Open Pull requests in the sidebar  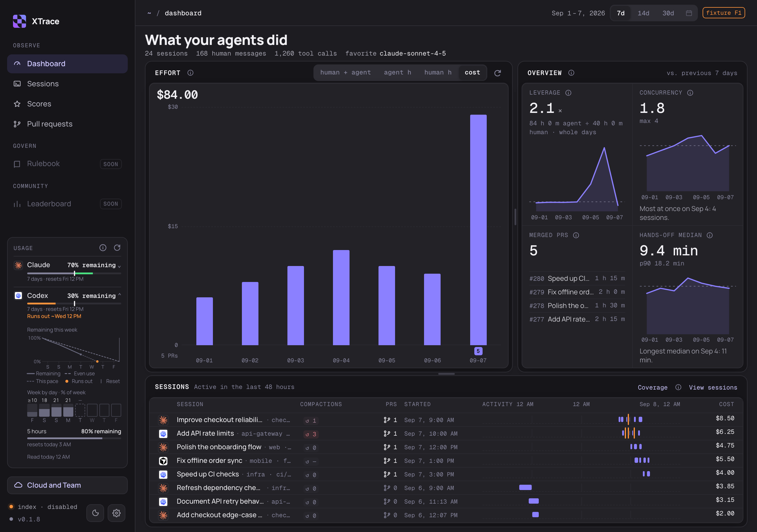[67, 124]
